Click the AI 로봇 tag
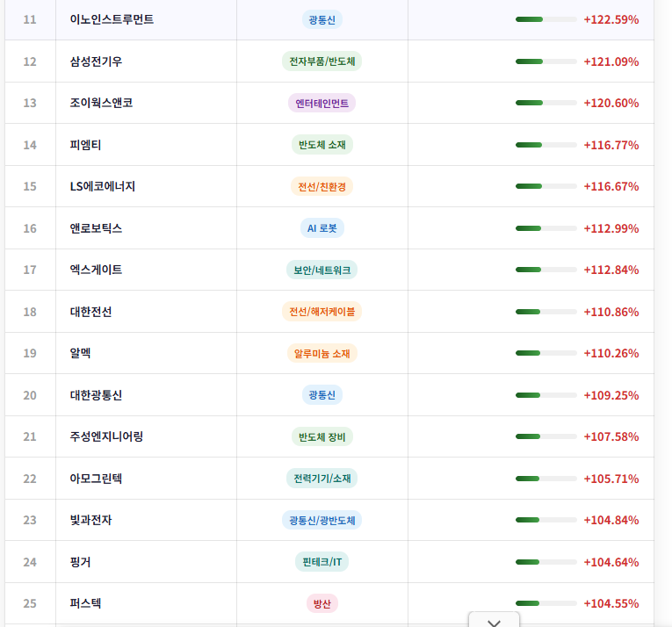The width and height of the screenshot is (672, 627). tap(322, 228)
